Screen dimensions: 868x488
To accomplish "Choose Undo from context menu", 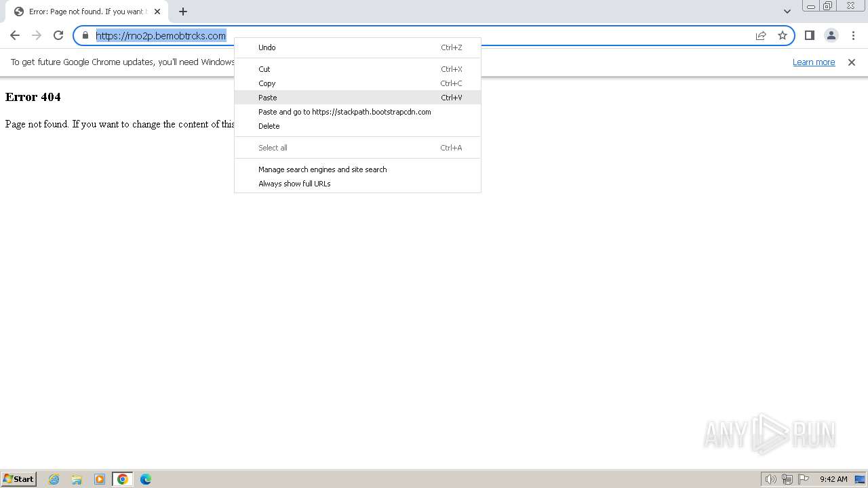I will [357, 47].
